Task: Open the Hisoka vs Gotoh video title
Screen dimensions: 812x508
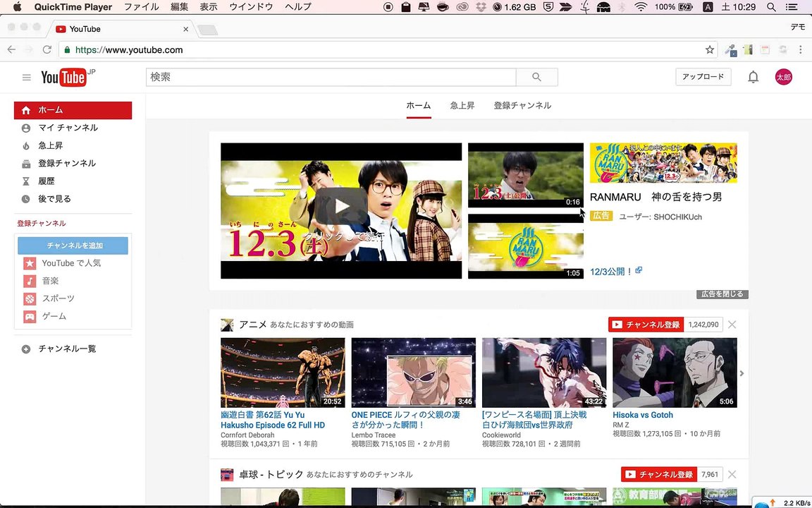Action: [643, 415]
